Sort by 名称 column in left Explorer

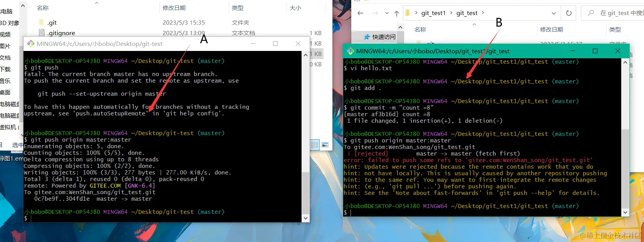[43, 8]
